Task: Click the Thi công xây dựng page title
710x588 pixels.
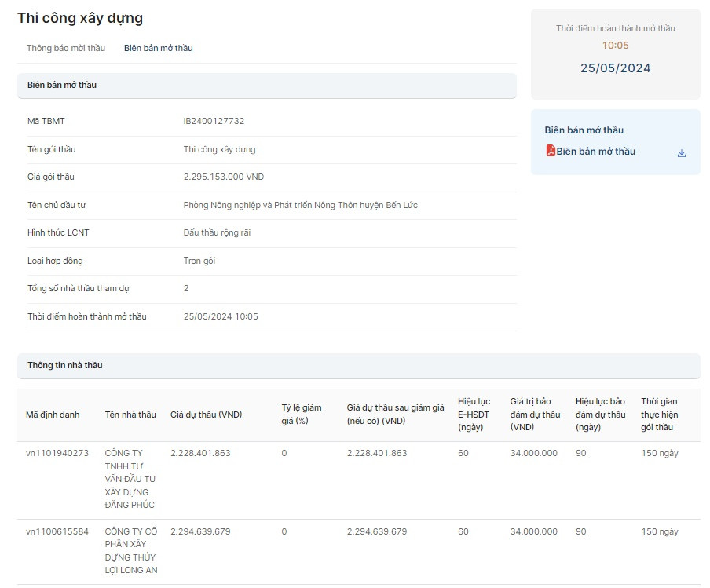Action: tap(80, 18)
